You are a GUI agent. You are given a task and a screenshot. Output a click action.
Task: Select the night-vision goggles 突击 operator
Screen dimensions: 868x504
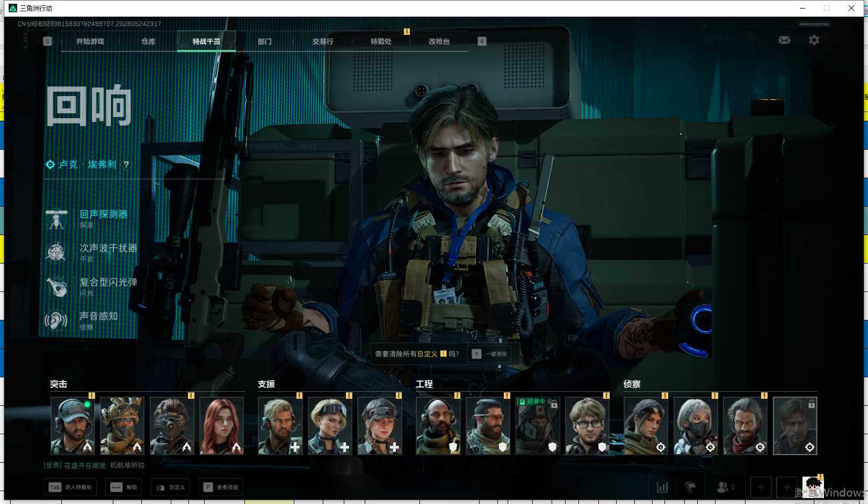(172, 426)
